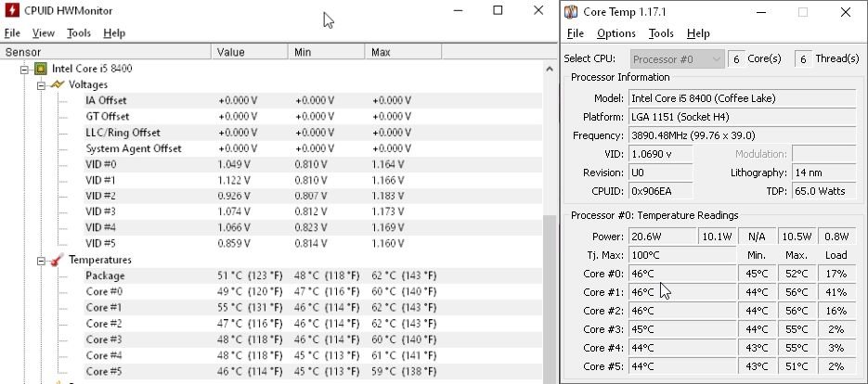Select the System Agent Offset row

tap(313, 148)
